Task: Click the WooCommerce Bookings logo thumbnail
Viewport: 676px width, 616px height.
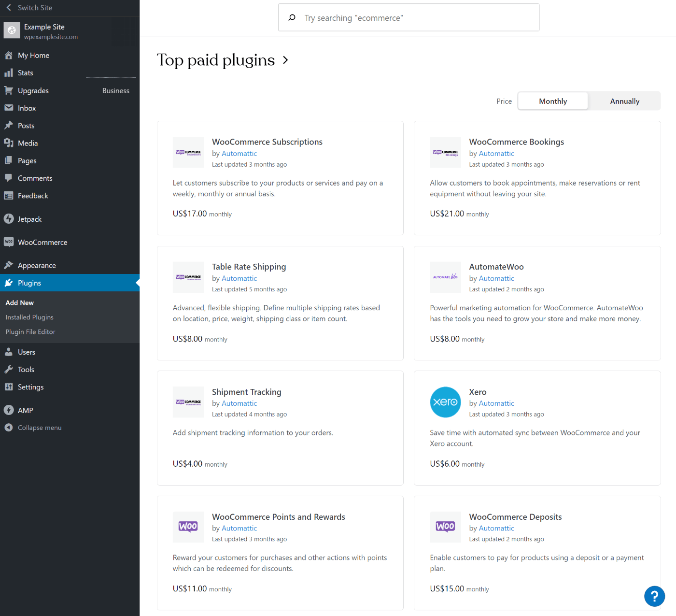Action: [x=446, y=152]
